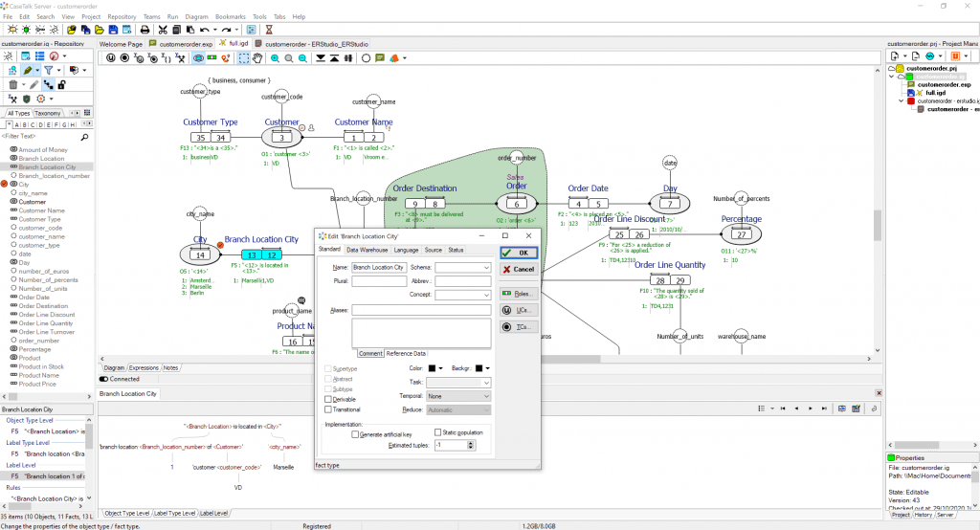The height and width of the screenshot is (530, 980).
Task: Click the Cancel button
Action: pos(518,270)
